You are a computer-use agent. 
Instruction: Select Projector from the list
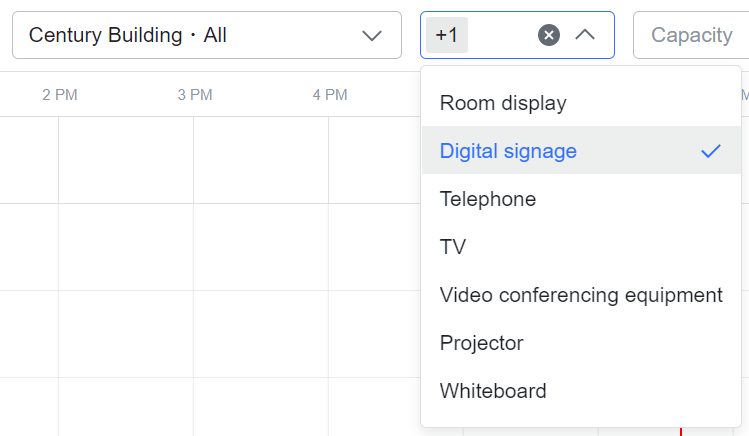point(481,343)
